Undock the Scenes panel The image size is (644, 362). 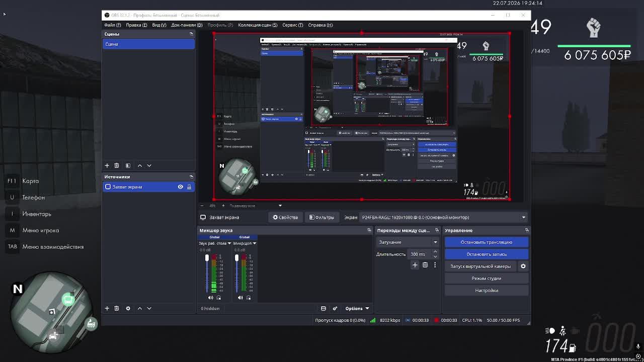[x=191, y=34]
